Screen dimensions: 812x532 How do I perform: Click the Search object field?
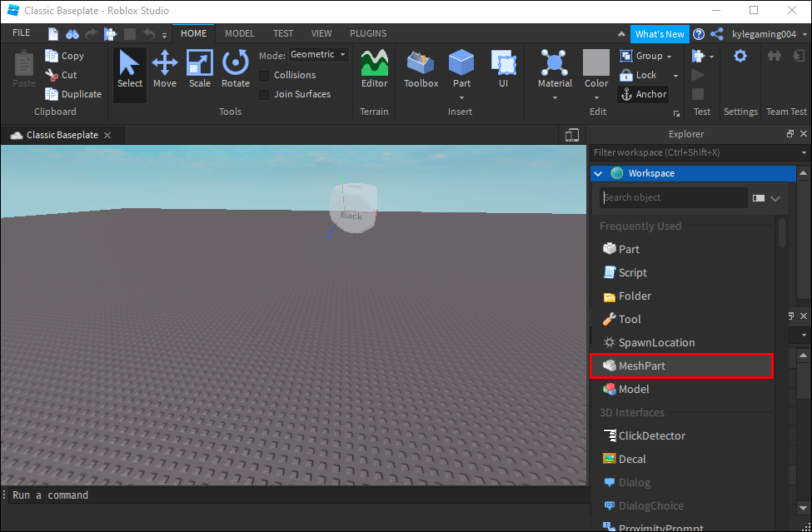click(x=673, y=197)
